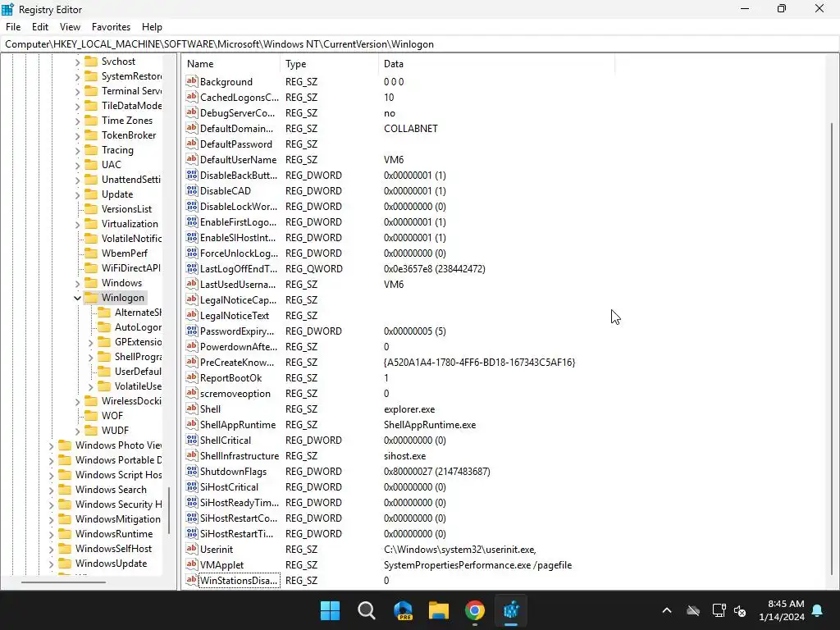Image resolution: width=840 pixels, height=630 pixels.
Task: Select the TokenBroker key
Action: (x=129, y=135)
